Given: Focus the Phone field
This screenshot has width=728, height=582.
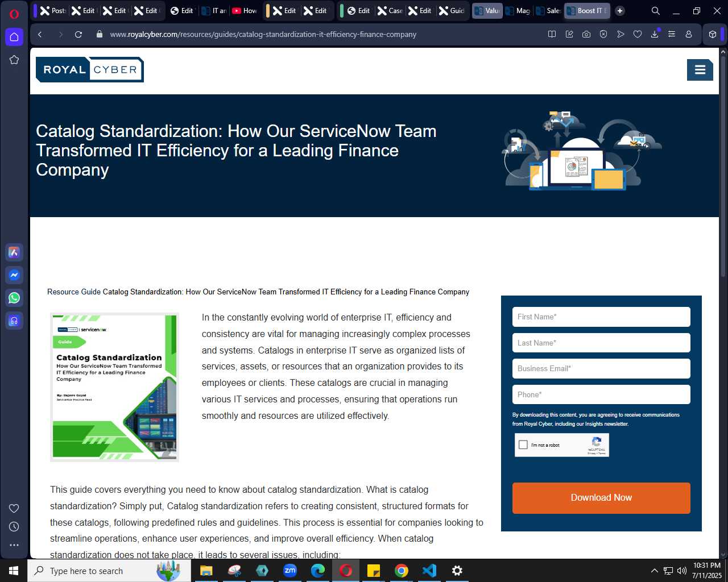Looking at the screenshot, I should (601, 394).
